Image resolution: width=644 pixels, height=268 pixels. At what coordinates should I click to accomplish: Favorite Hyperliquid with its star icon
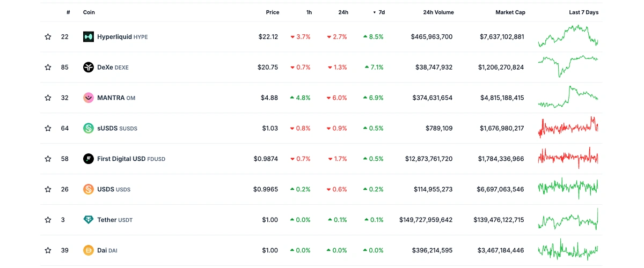(x=48, y=37)
